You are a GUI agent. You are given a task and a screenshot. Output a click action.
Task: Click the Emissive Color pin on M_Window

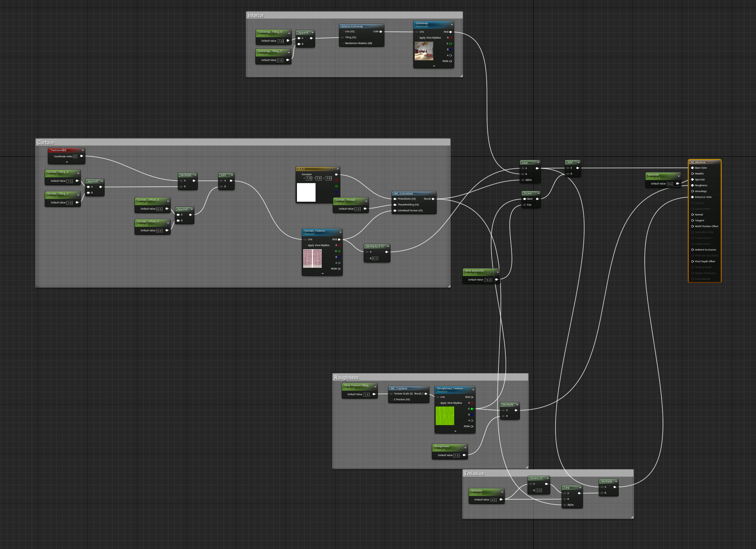pos(692,197)
